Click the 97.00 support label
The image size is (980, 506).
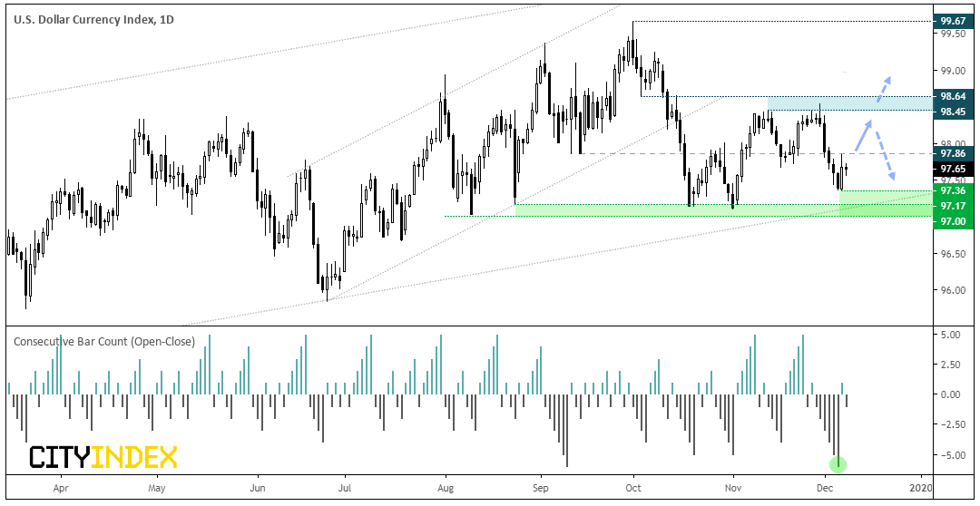[x=953, y=221]
